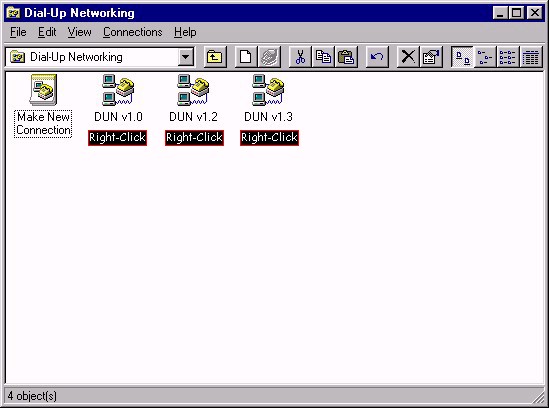Viewport: 549px width, 408px height.
Task: Click the Paste clipboard toolbar icon
Action: 346,57
